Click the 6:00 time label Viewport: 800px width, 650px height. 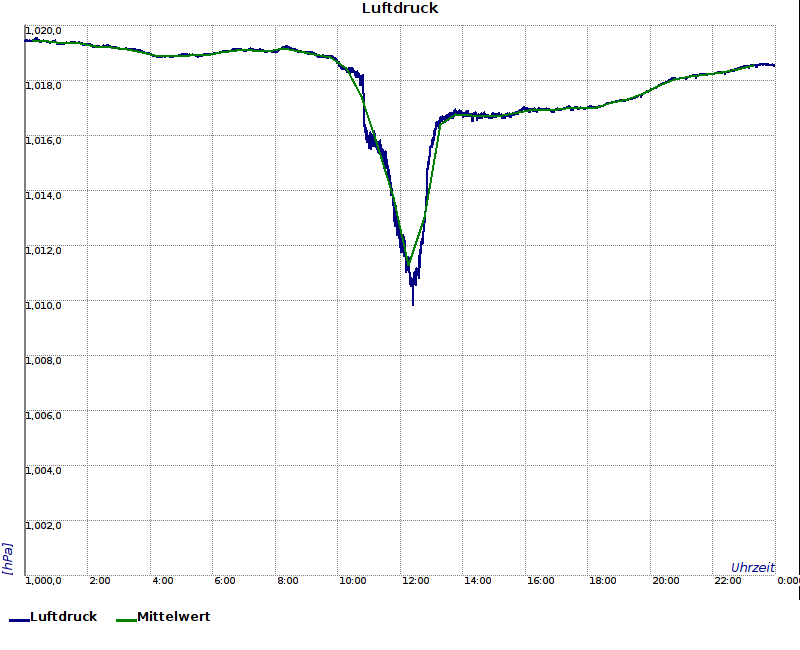[x=225, y=581]
